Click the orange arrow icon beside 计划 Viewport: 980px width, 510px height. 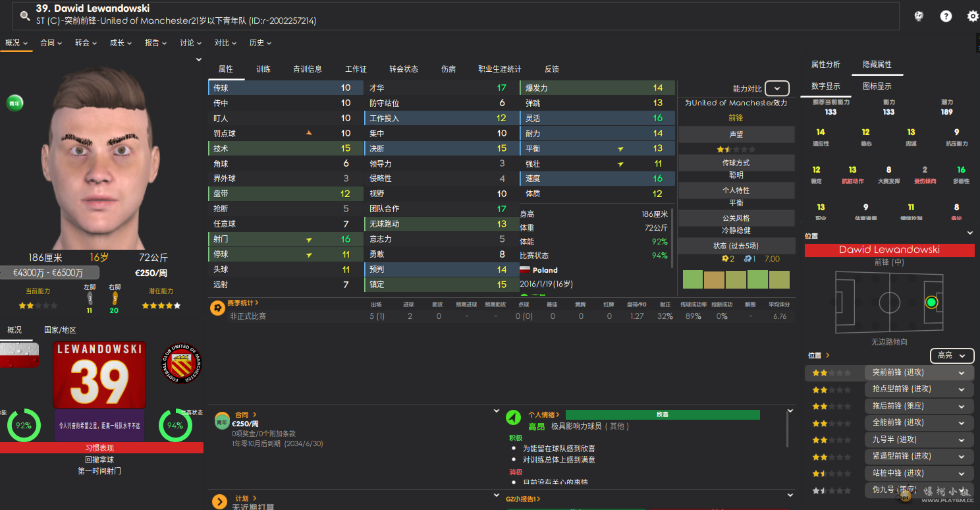pos(219,501)
